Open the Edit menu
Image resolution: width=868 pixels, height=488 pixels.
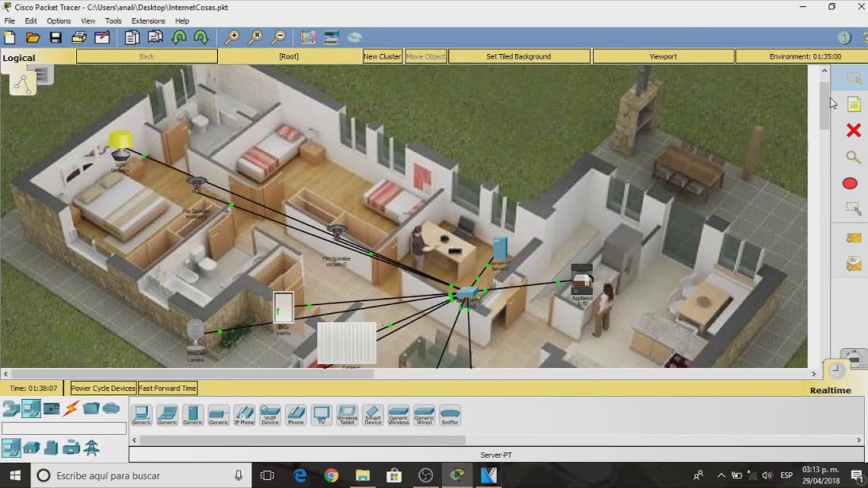pyautogui.click(x=31, y=21)
